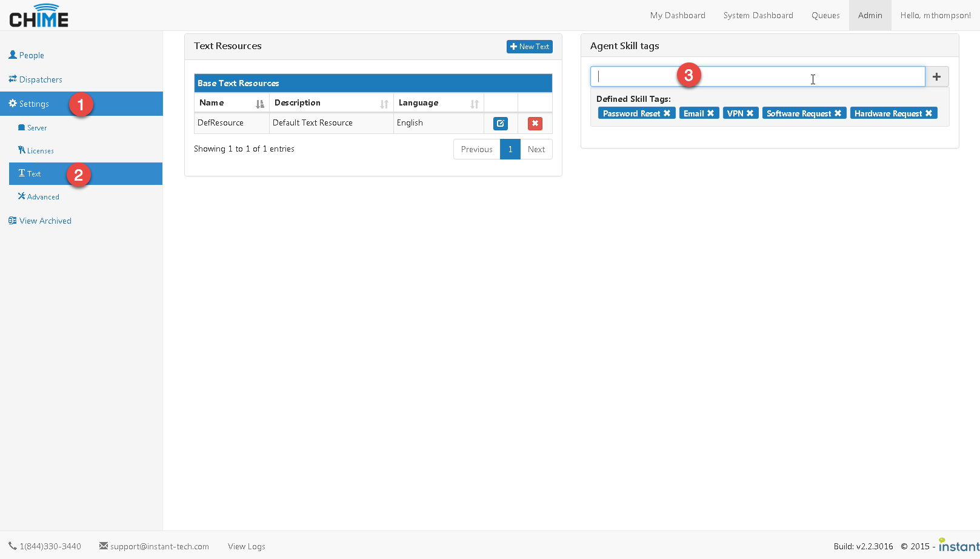This screenshot has height=559, width=980.
Task: Remove the Email skill tag
Action: (x=710, y=113)
